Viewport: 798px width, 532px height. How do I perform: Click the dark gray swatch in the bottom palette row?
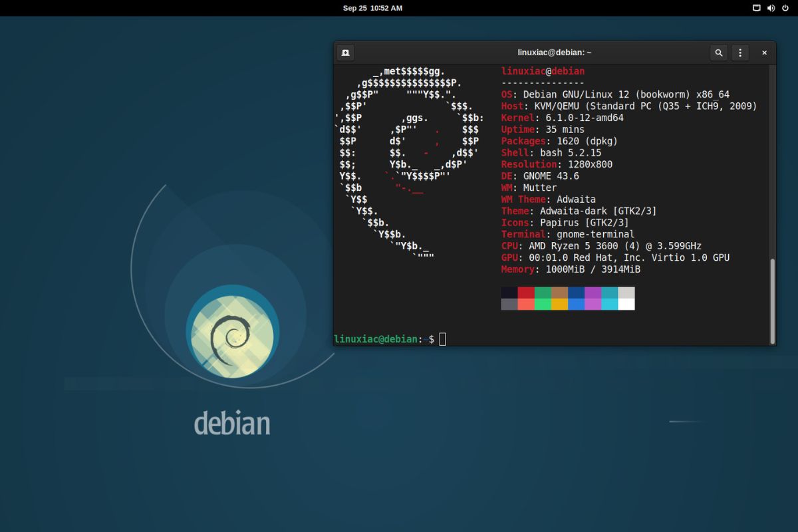(509, 304)
